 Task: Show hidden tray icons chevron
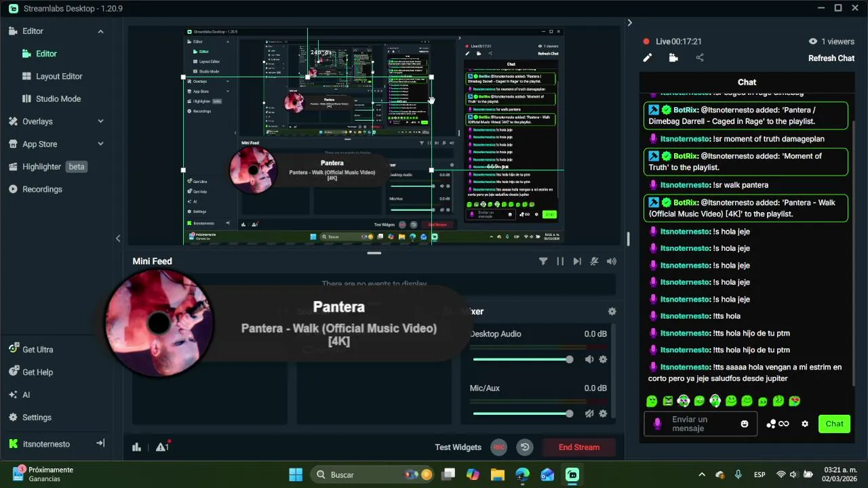702,474
